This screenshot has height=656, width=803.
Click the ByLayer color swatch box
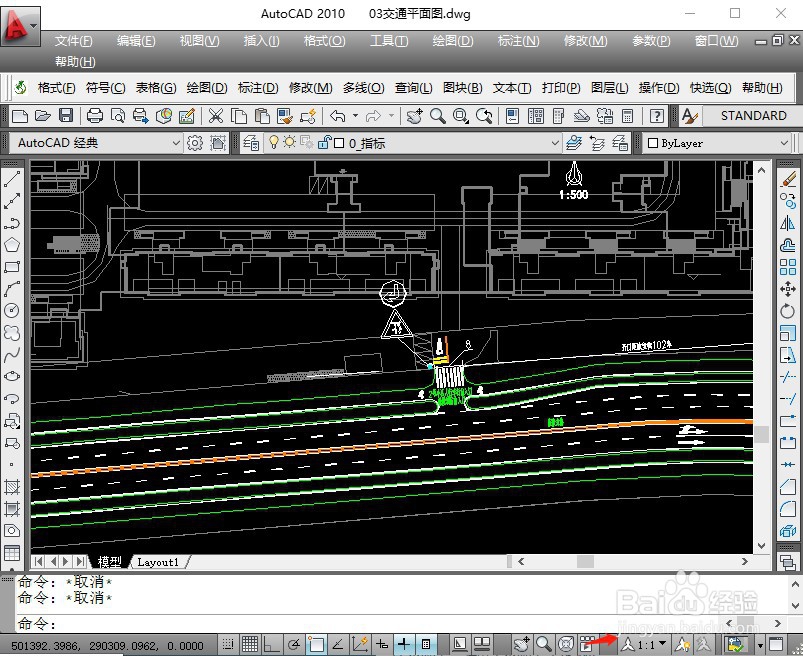652,143
